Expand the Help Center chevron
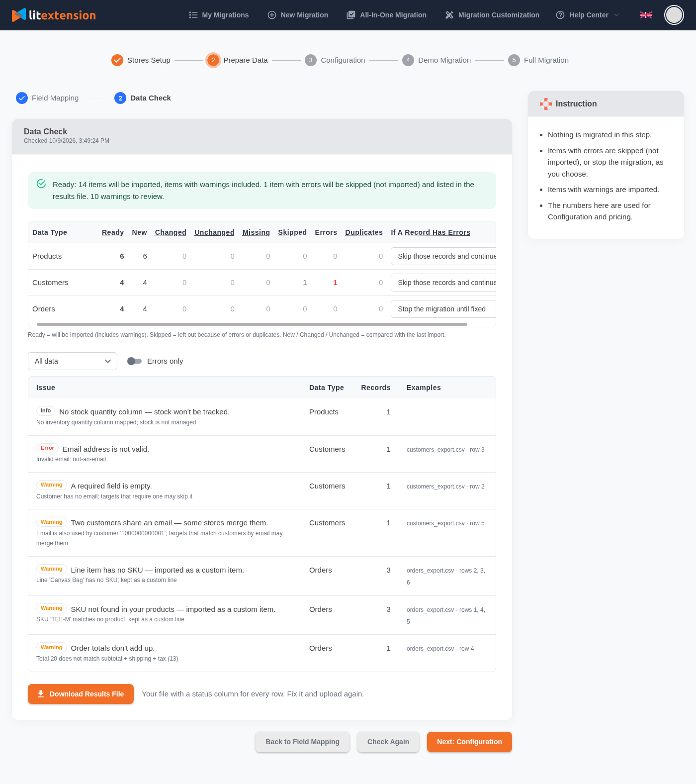The image size is (696, 784). point(616,15)
